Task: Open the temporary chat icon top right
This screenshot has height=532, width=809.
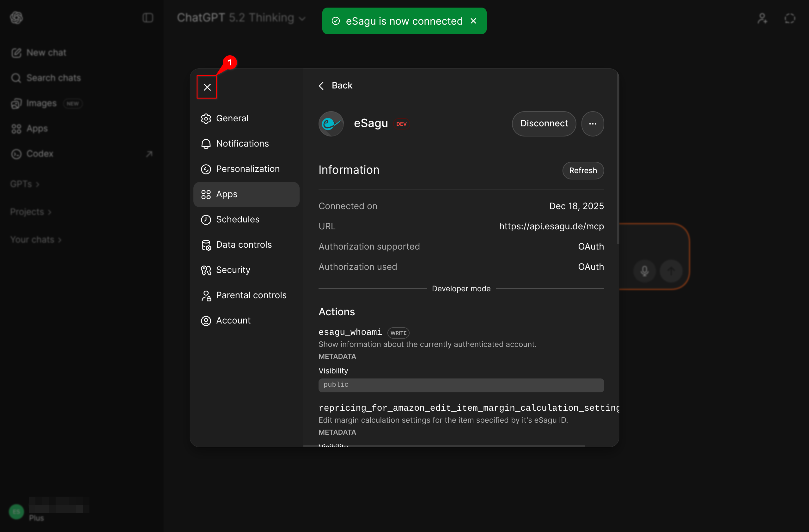Action: click(x=790, y=18)
